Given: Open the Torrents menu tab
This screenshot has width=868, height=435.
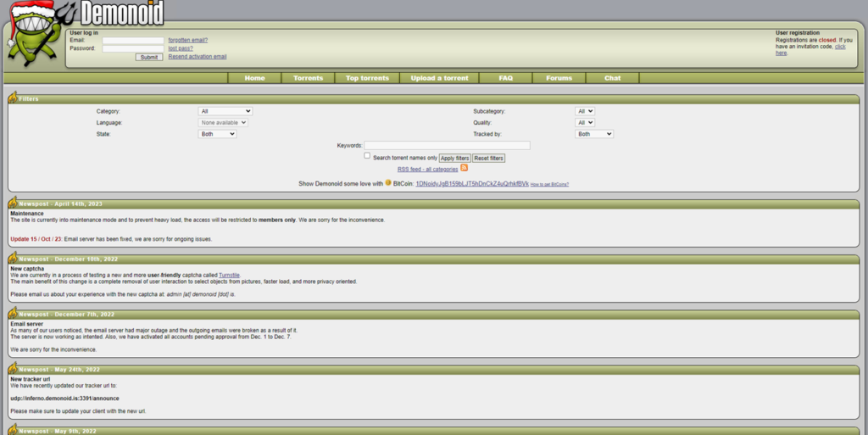Looking at the screenshot, I should click(x=309, y=78).
